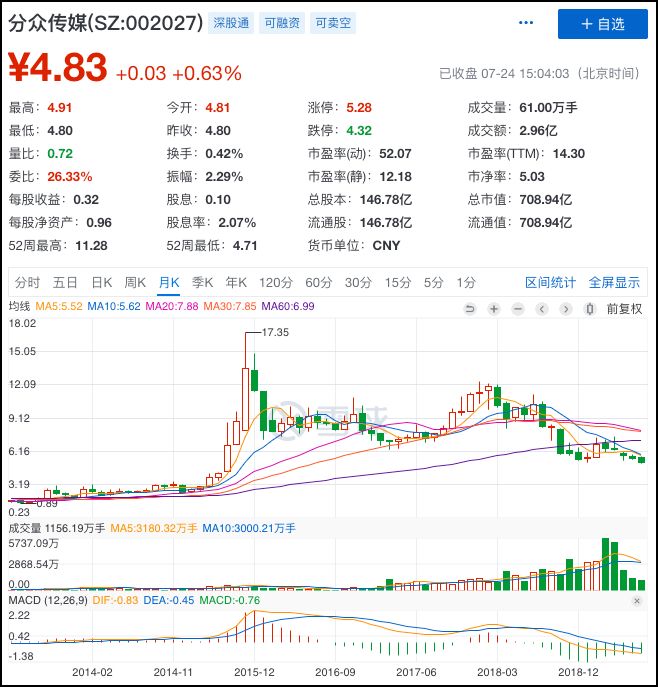Click the 涨停 5.28 value
This screenshot has width=658, height=687.
[359, 108]
